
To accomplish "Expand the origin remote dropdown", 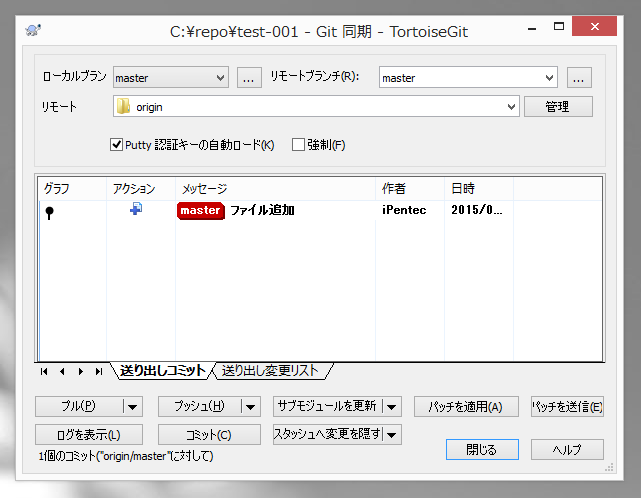I will pos(511,107).
